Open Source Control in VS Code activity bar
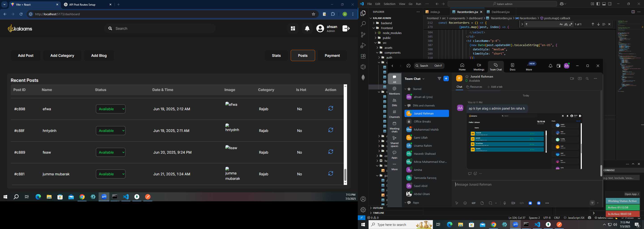 [363, 35]
